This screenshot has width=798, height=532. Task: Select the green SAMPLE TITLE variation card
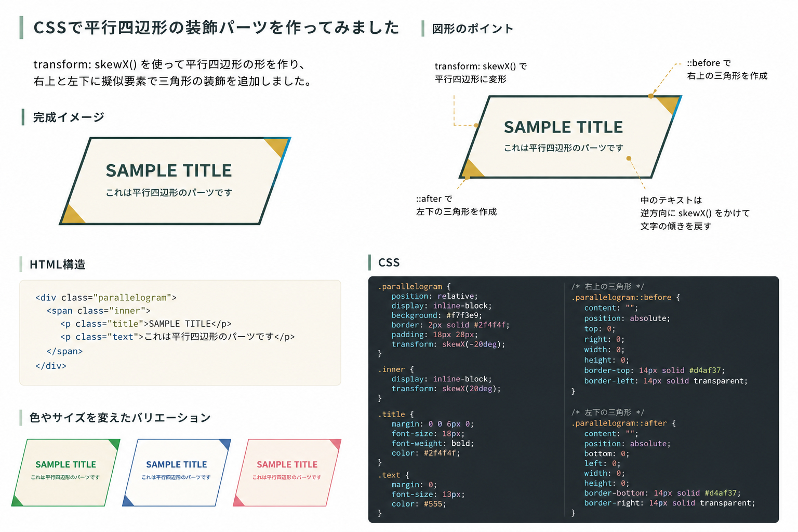click(x=66, y=472)
